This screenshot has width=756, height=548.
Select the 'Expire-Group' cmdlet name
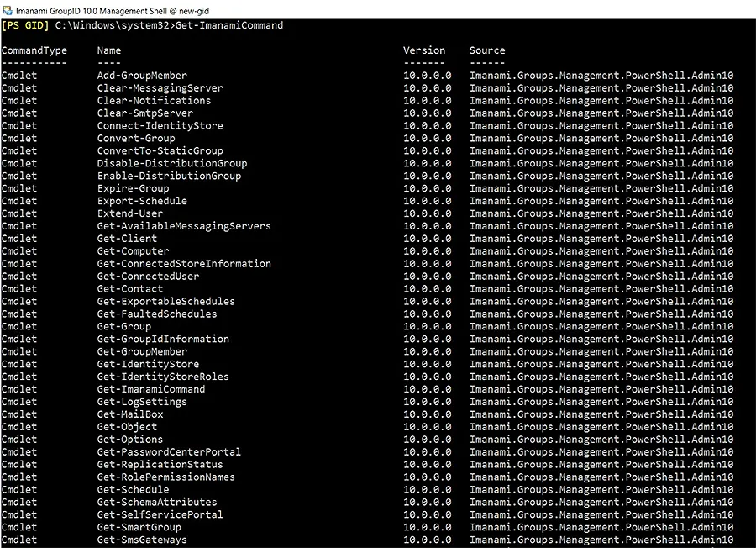[133, 188]
